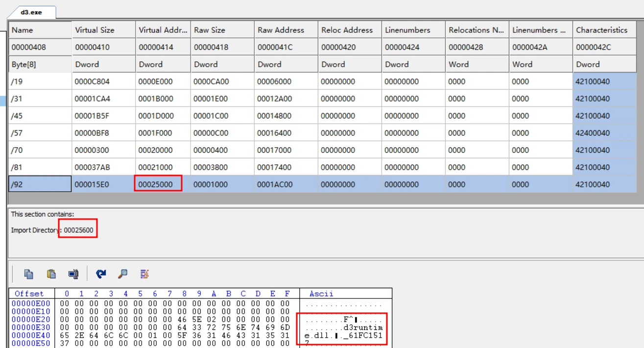644x348 pixels.
Task: Click Characteristics value 42400040
Action: 593,133
